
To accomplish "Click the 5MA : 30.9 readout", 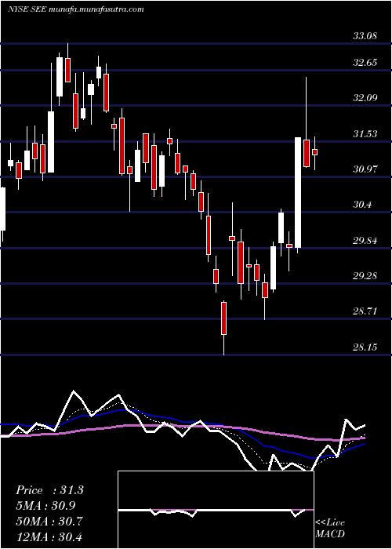I will pos(45,506).
